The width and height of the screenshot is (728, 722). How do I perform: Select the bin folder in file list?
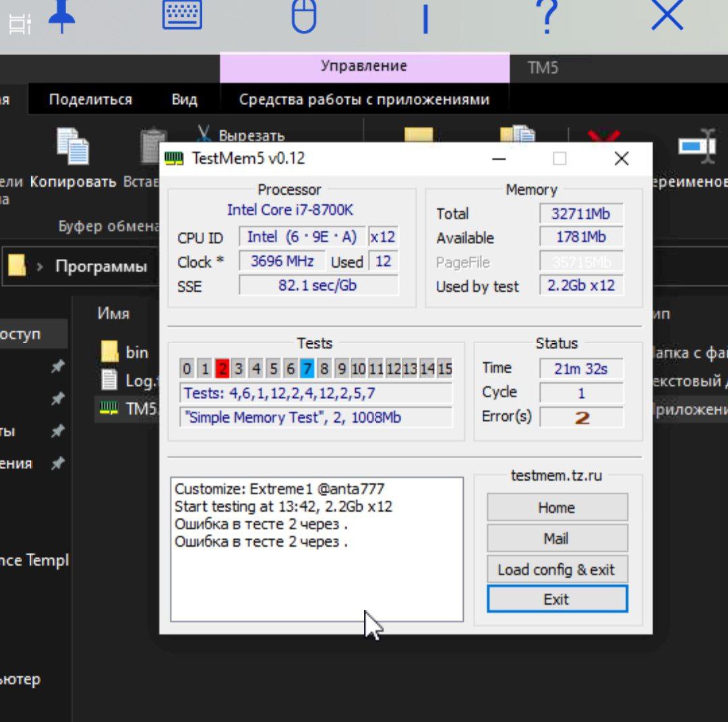[x=125, y=353]
